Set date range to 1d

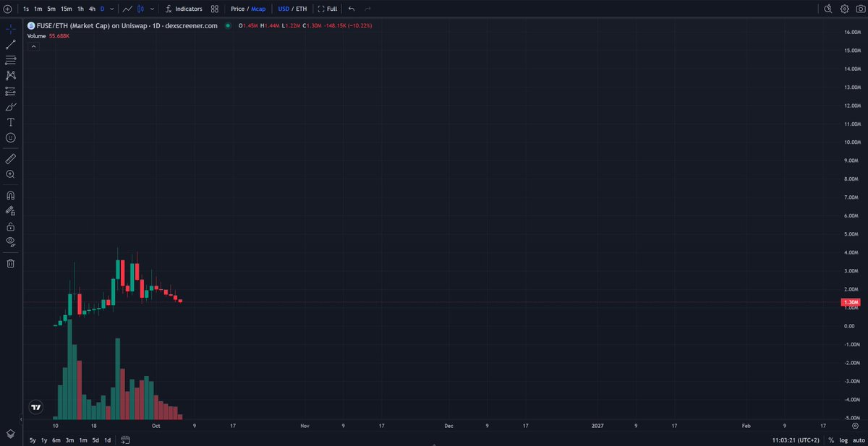pos(107,439)
